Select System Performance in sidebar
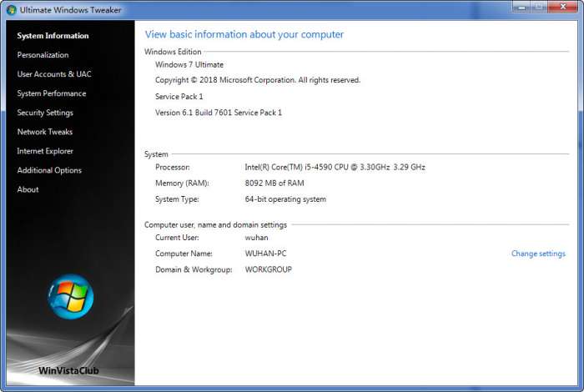This screenshot has height=392, width=584. coord(52,93)
